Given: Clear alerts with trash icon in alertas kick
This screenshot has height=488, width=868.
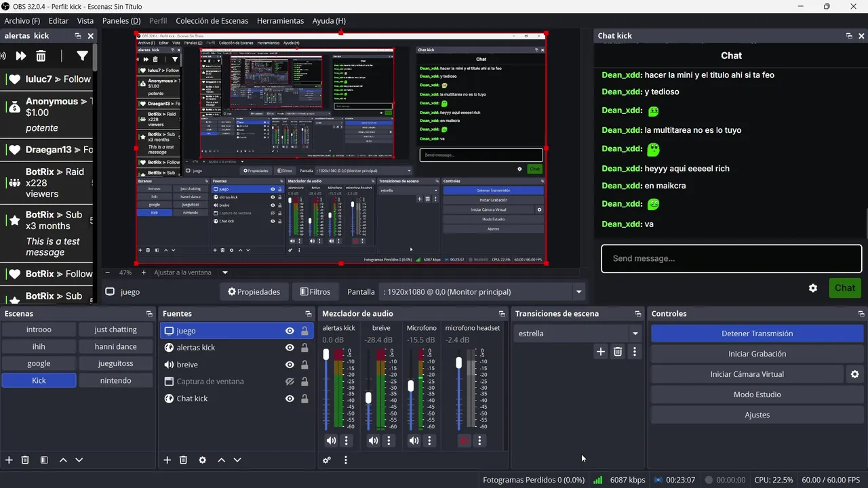Looking at the screenshot, I should coord(41,56).
